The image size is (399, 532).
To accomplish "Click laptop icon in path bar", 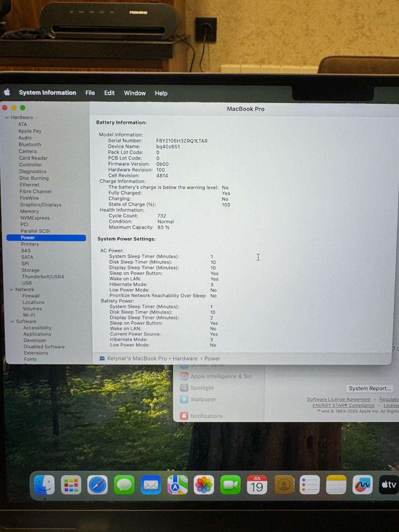I will 102,358.
